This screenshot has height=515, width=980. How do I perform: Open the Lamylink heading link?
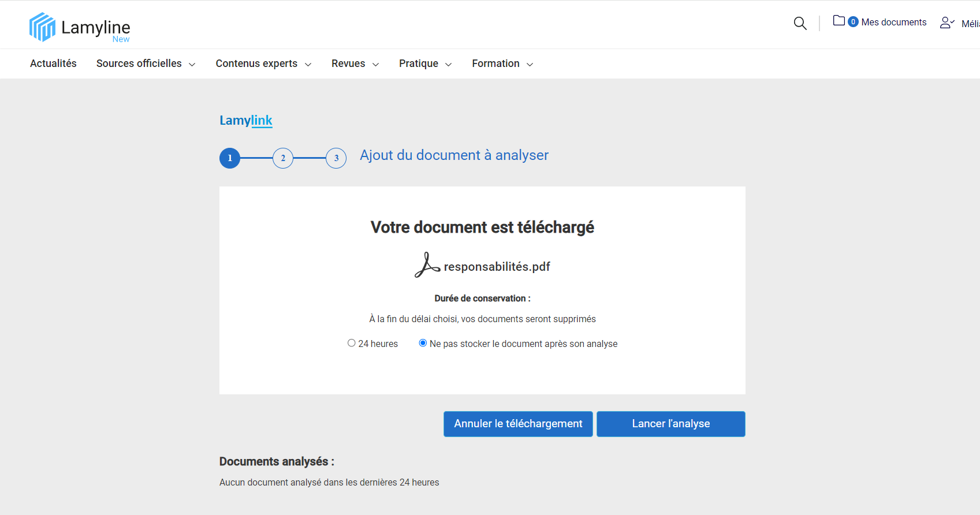coord(245,120)
